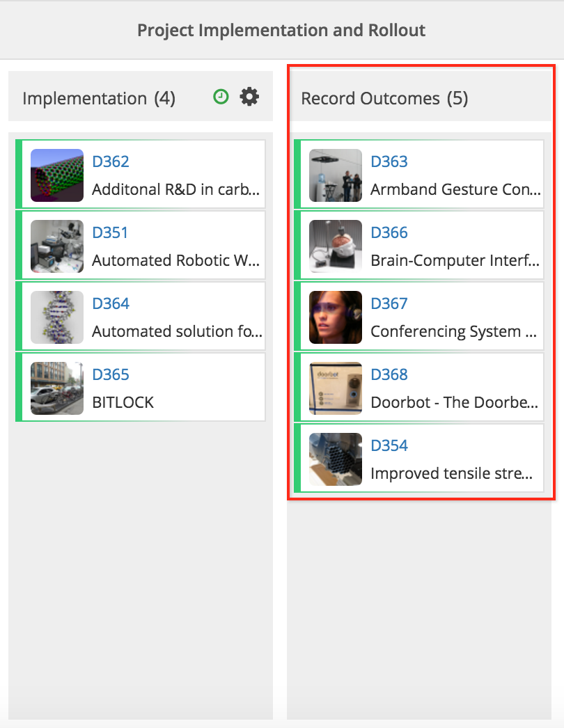Click the thumbnail image for D354

click(x=336, y=459)
